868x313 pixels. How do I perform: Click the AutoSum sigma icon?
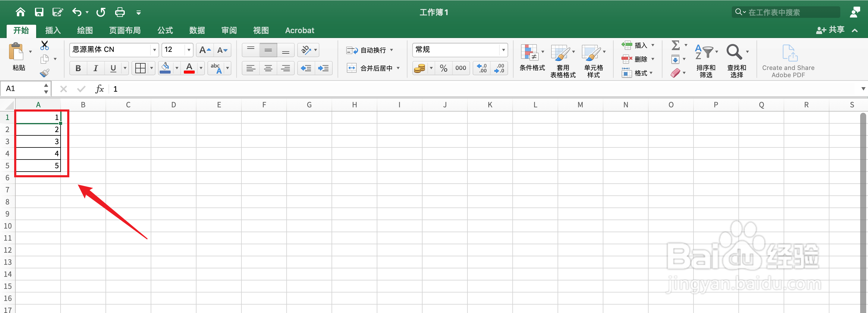[675, 45]
